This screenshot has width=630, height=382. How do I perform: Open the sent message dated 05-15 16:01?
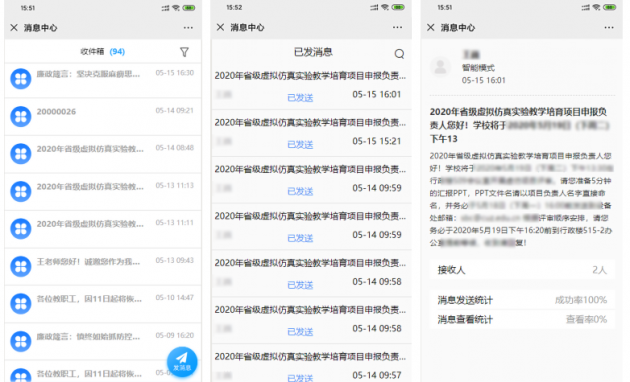point(311,86)
